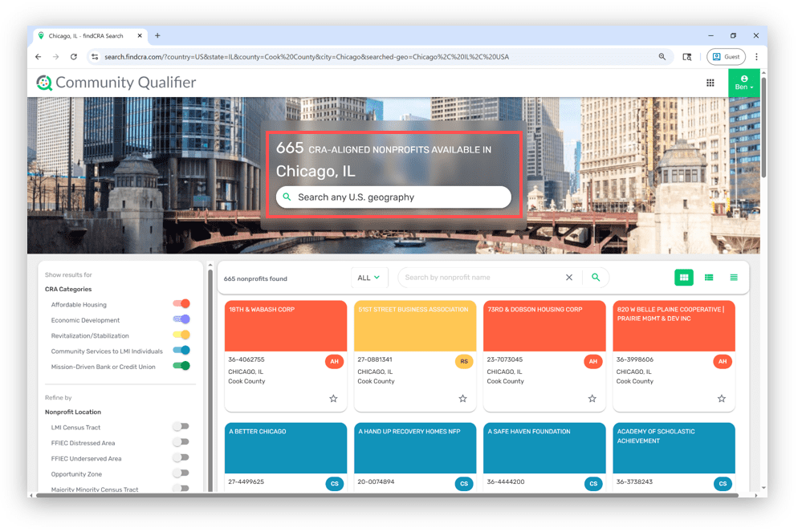Favorite 18TH & WABASH CORP with star
Image resolution: width=802 pixels, height=532 pixels.
coord(333,399)
